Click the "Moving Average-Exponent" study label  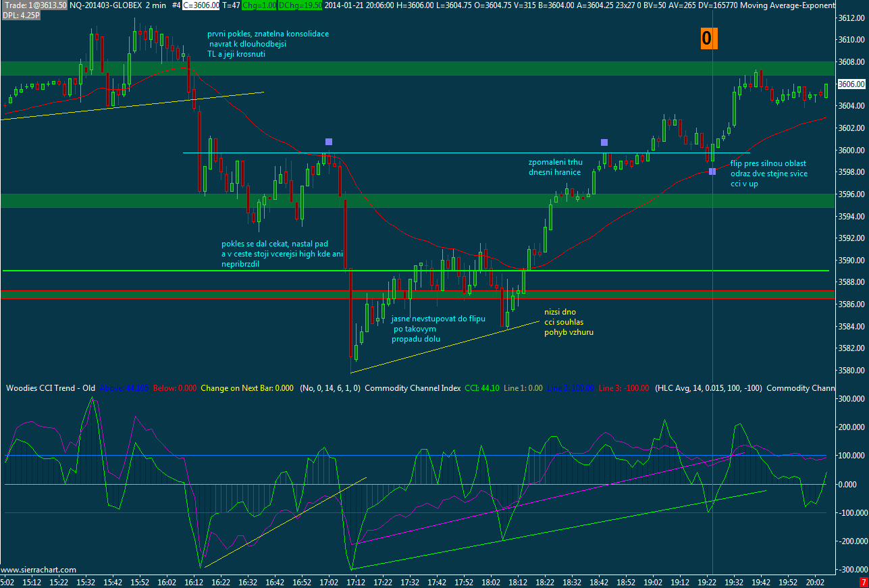[789, 5]
